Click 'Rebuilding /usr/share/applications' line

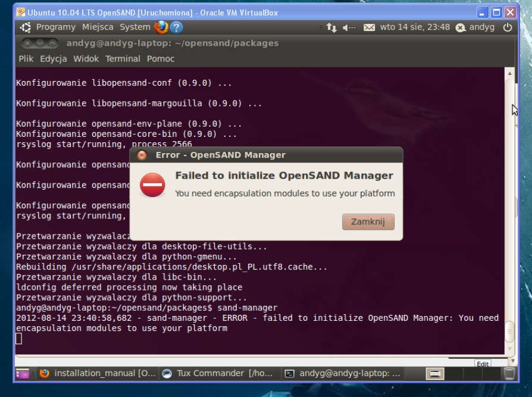(x=171, y=267)
